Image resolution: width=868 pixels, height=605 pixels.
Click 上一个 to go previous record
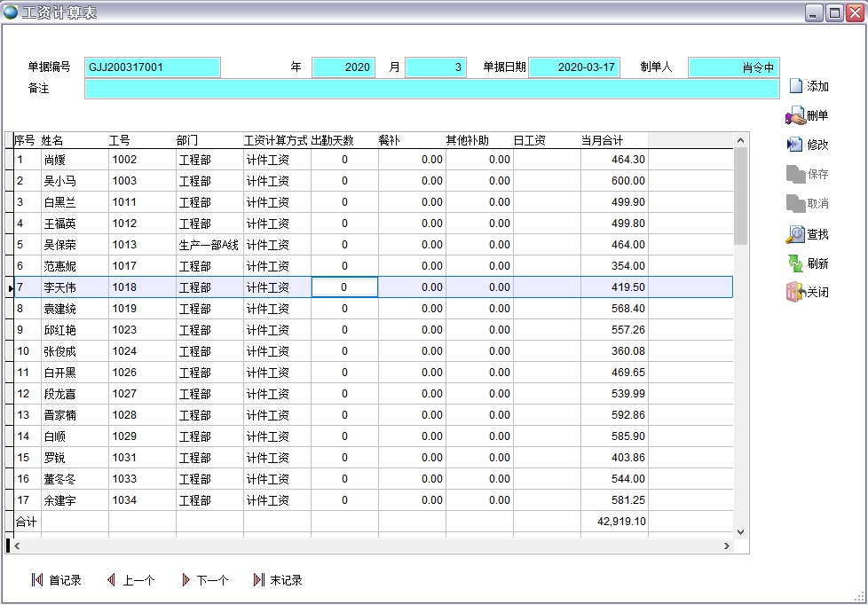point(131,578)
